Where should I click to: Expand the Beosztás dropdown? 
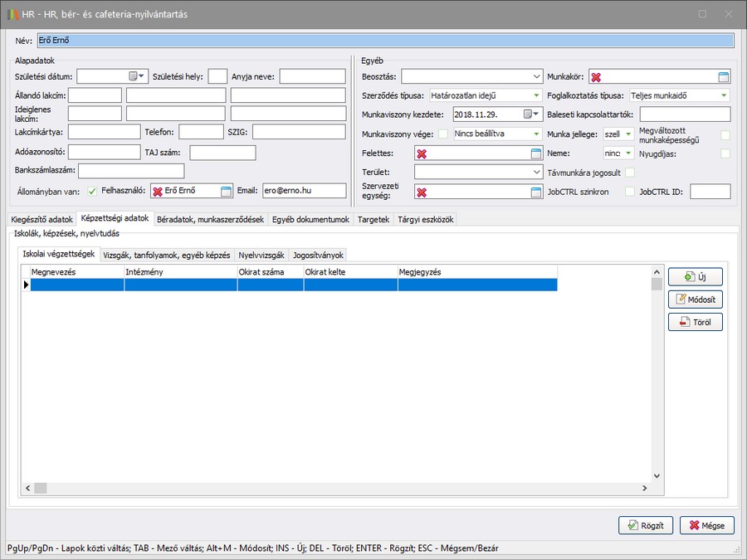coord(536,76)
